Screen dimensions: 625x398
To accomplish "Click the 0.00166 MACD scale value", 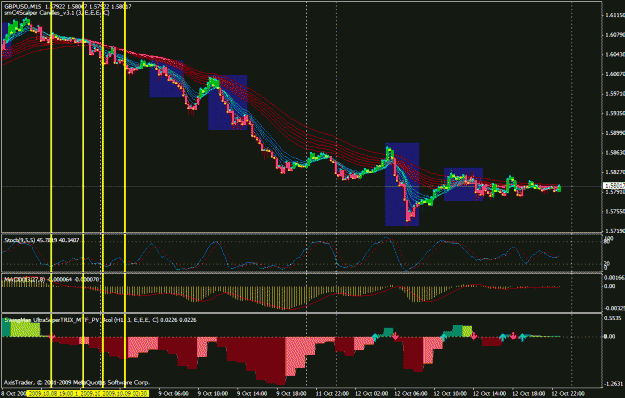I will click(x=615, y=277).
